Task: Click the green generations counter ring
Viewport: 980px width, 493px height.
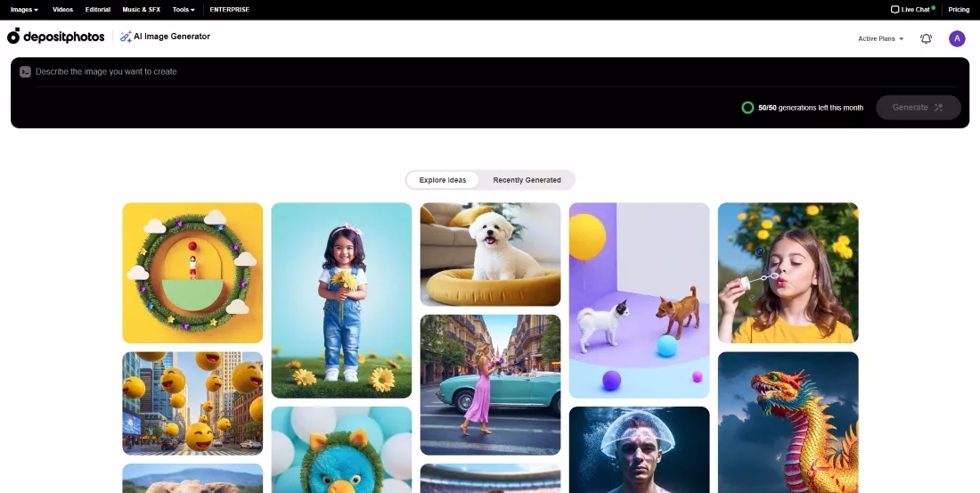Action: click(x=747, y=108)
